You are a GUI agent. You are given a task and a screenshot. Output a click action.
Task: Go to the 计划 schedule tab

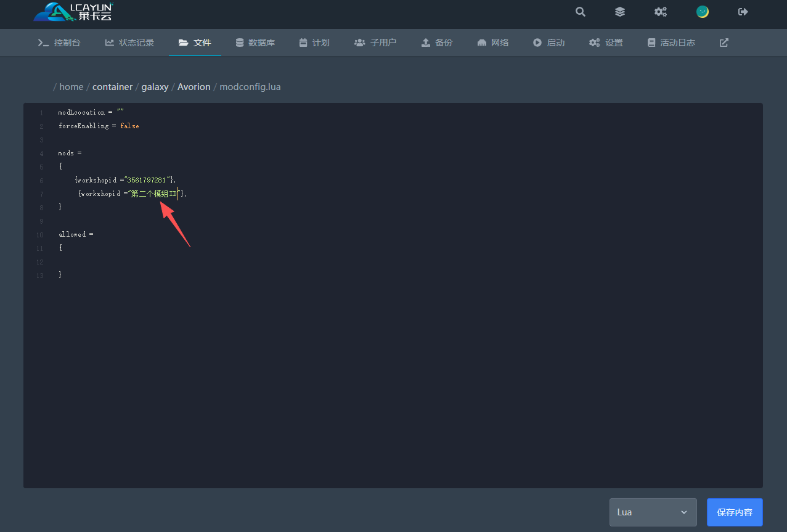point(314,43)
